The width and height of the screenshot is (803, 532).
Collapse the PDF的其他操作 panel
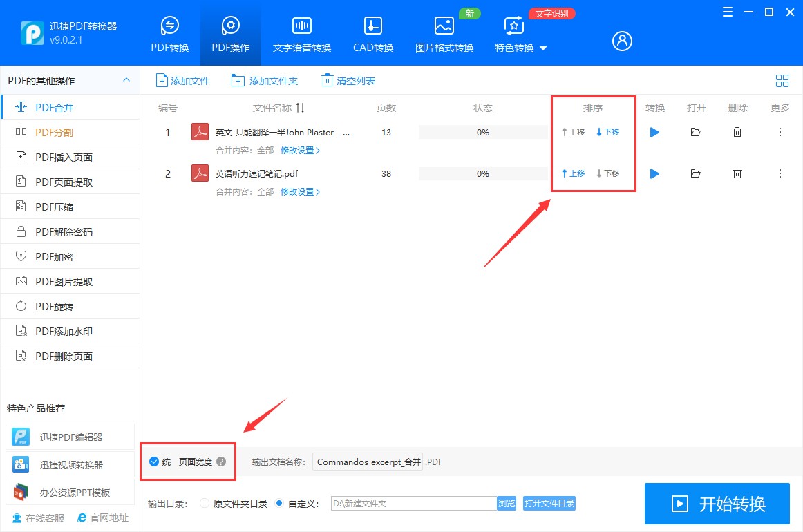click(x=126, y=79)
